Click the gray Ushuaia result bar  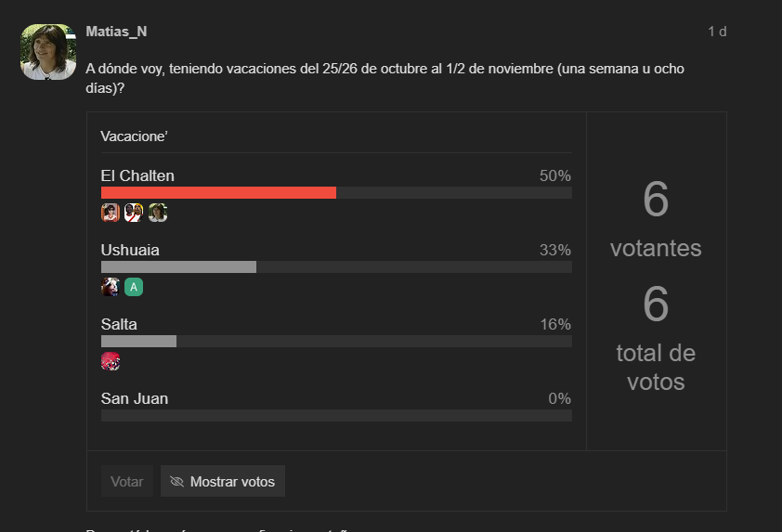178,266
